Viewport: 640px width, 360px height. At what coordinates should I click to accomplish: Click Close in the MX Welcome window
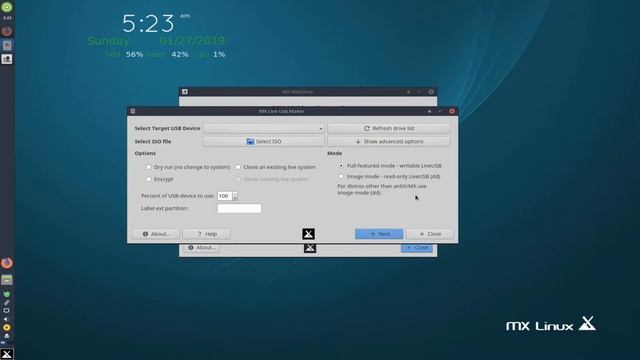point(417,248)
